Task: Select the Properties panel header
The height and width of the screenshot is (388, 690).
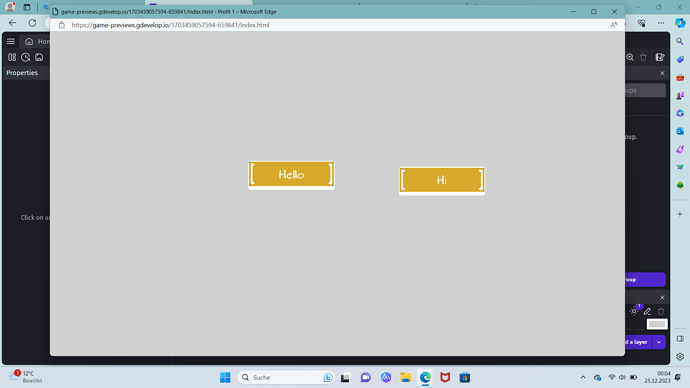Action: [22, 73]
